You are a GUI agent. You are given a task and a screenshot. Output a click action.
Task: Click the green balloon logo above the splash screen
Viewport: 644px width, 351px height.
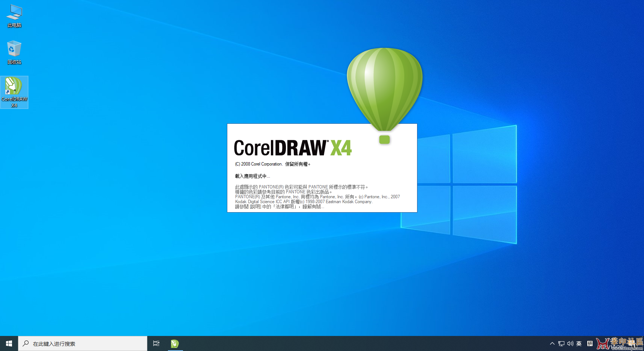coord(384,87)
